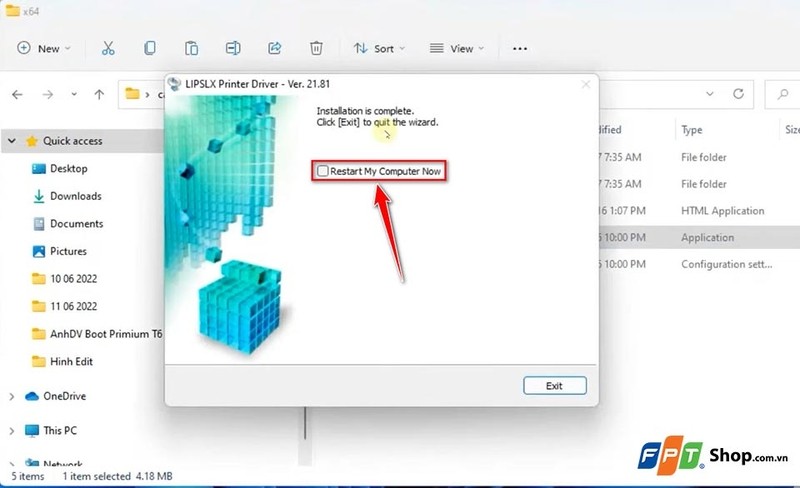This screenshot has width=800, height=488.
Task: Click the x64 folder icon in title bar
Action: (13, 11)
